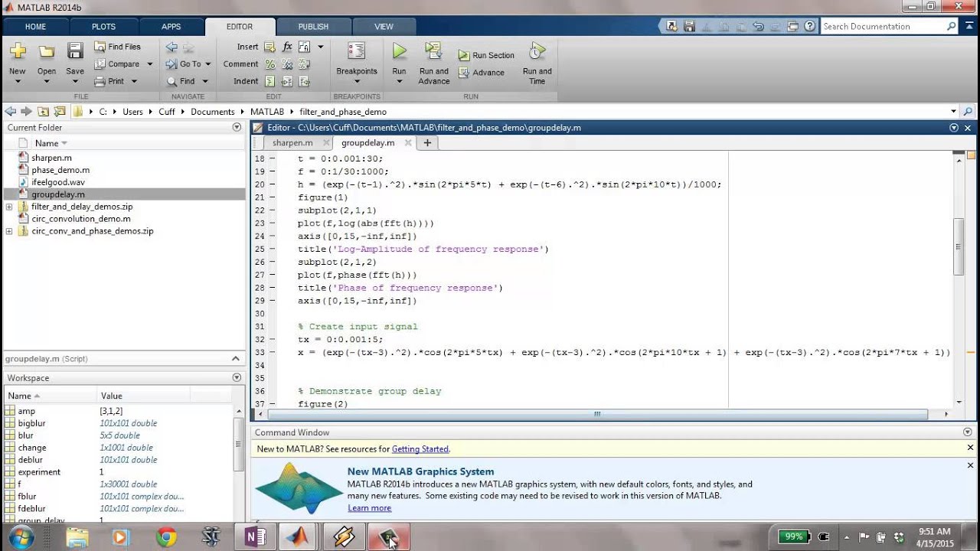Image resolution: width=980 pixels, height=551 pixels.
Task: Open the Go To tool
Action: coord(184,64)
